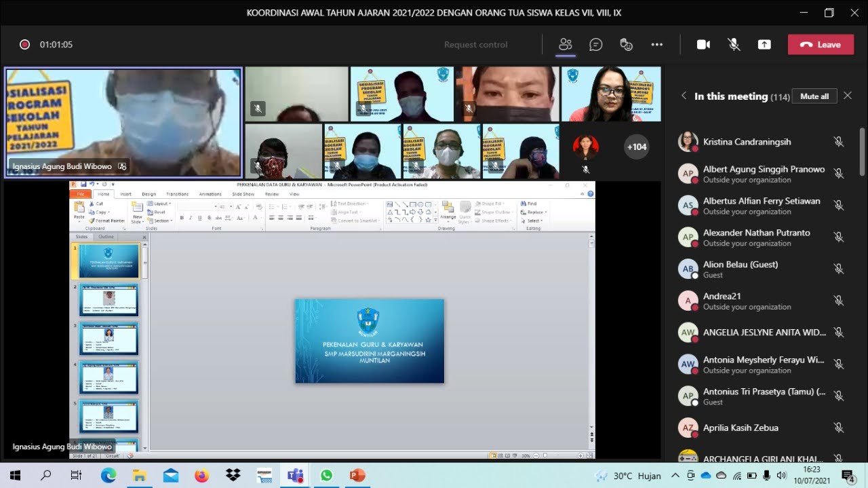Open the Insert ribbon tab in PowerPoint
Screen dimensions: 868x488
pyautogui.click(x=125, y=194)
